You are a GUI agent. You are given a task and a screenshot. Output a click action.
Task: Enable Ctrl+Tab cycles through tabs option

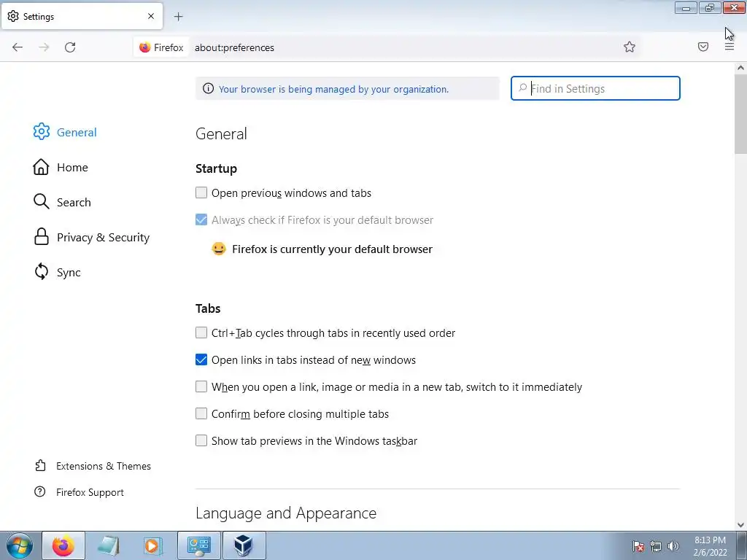point(201,332)
